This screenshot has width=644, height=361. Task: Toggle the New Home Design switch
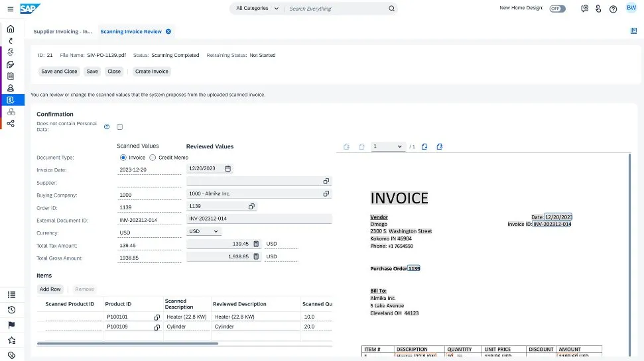[557, 9]
